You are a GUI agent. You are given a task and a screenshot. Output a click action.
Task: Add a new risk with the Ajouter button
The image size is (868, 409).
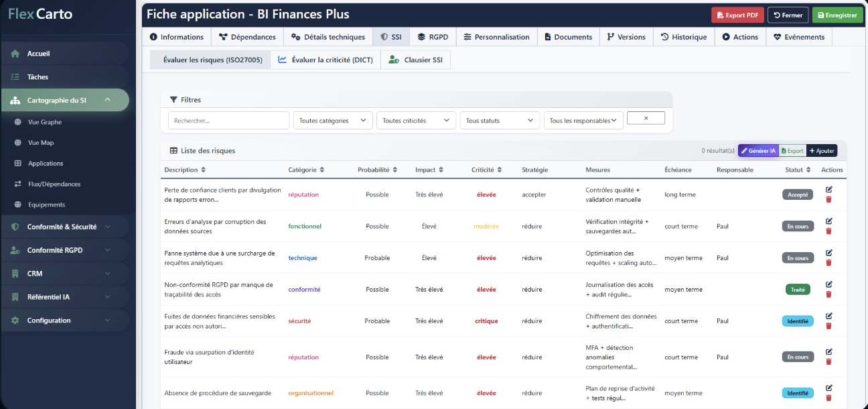click(822, 151)
